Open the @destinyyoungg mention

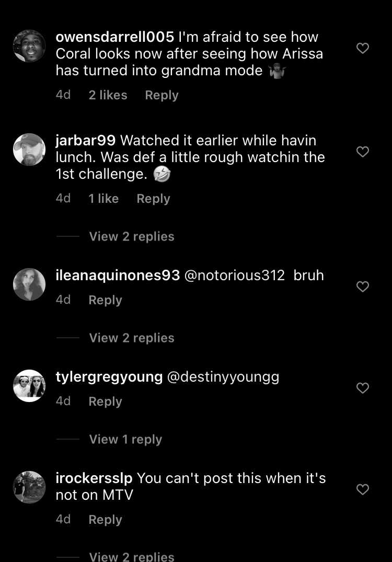click(x=223, y=377)
